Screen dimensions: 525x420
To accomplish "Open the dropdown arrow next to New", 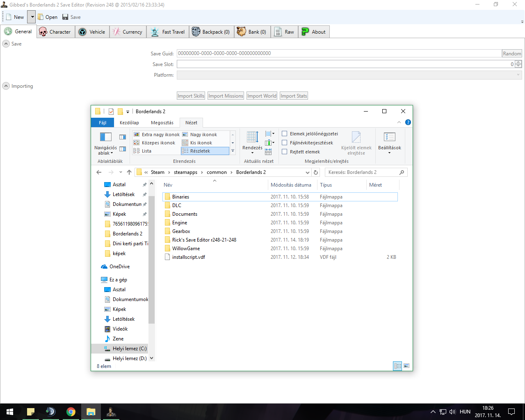I will pyautogui.click(x=32, y=17).
